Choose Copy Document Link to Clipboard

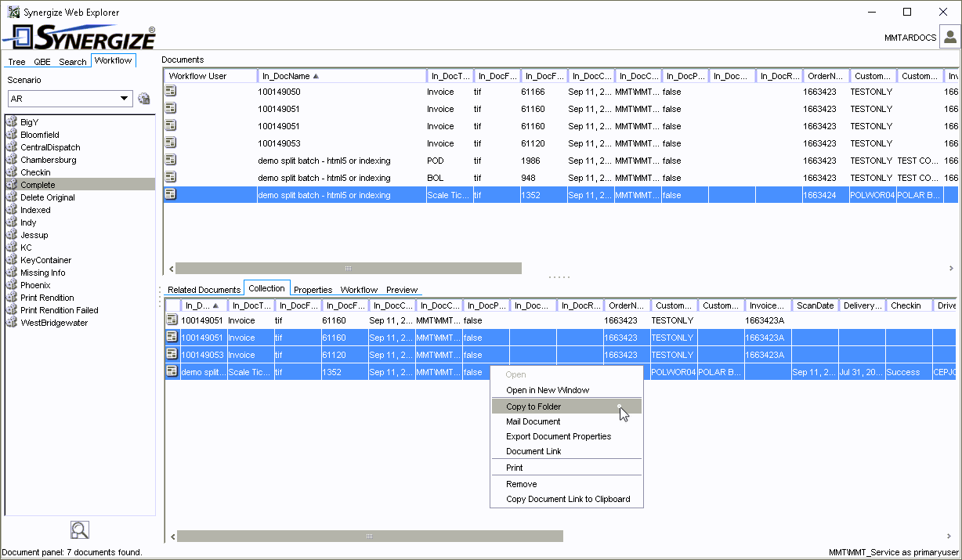(568, 499)
